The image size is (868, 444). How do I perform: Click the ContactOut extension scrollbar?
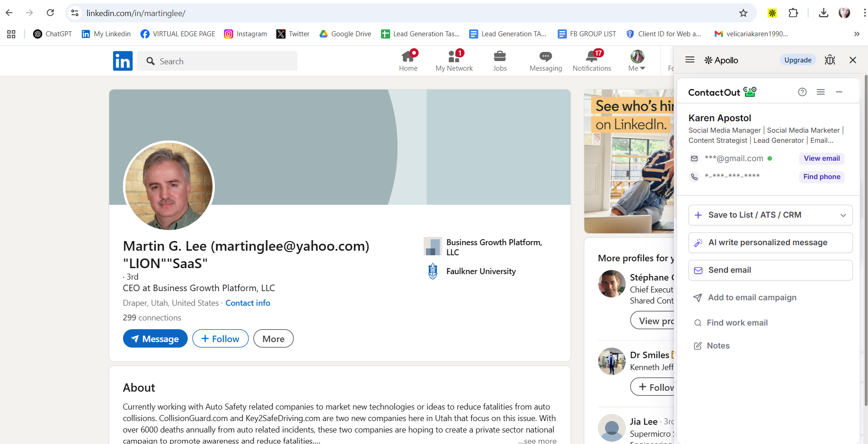pyautogui.click(x=866, y=240)
